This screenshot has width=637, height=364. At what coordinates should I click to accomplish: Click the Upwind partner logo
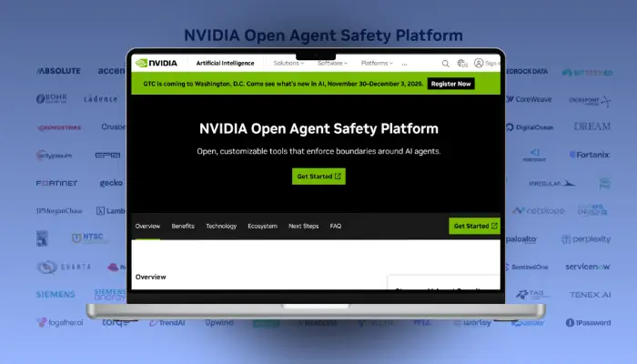coord(219,322)
